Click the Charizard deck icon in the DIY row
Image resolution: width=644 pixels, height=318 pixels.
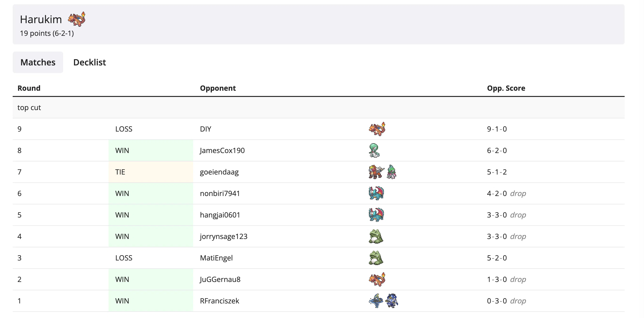point(377,129)
